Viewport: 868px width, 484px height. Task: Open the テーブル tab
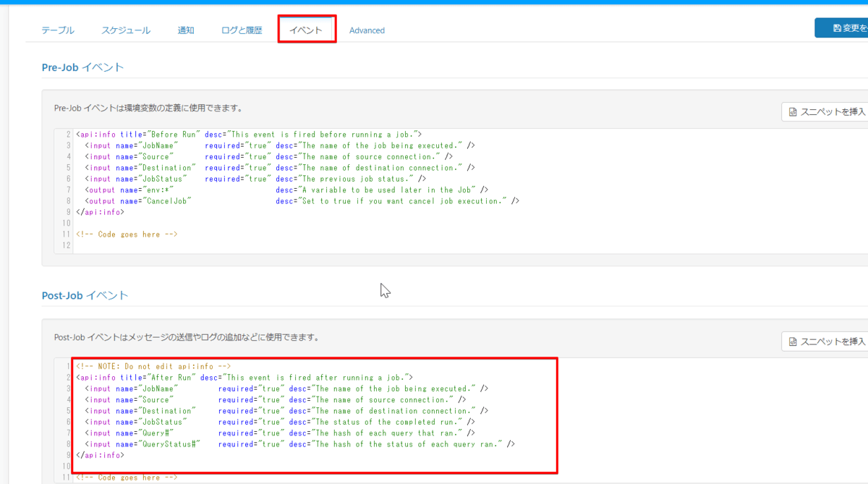click(x=58, y=30)
